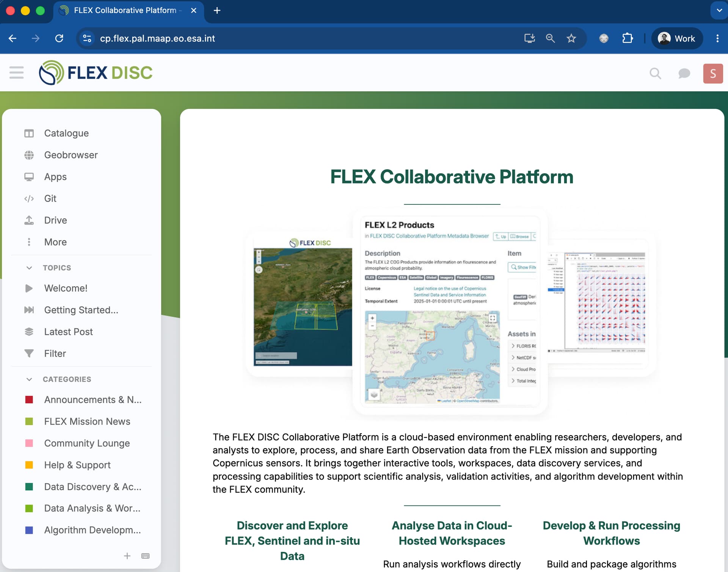Open a new browser tab
The width and height of the screenshot is (728, 572).
click(217, 11)
